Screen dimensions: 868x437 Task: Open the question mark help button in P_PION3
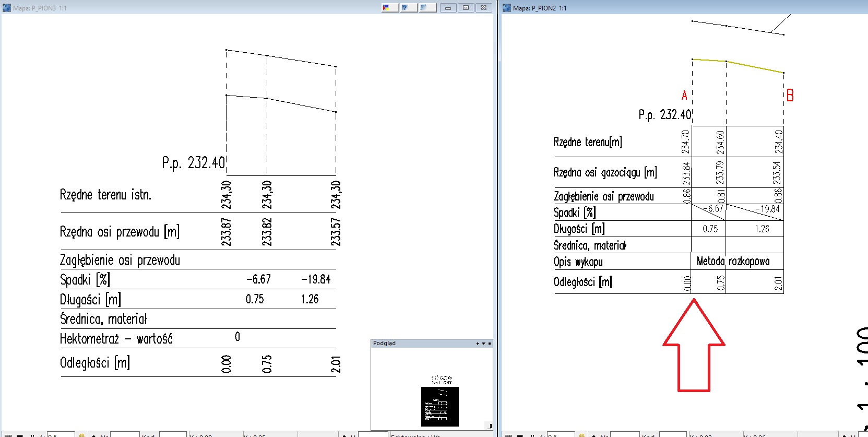[x=409, y=7]
